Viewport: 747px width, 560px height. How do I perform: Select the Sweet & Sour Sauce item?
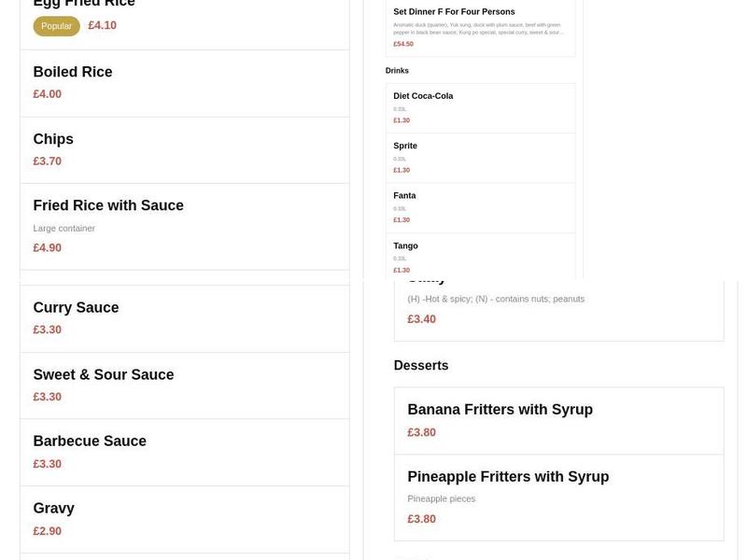pos(103,375)
